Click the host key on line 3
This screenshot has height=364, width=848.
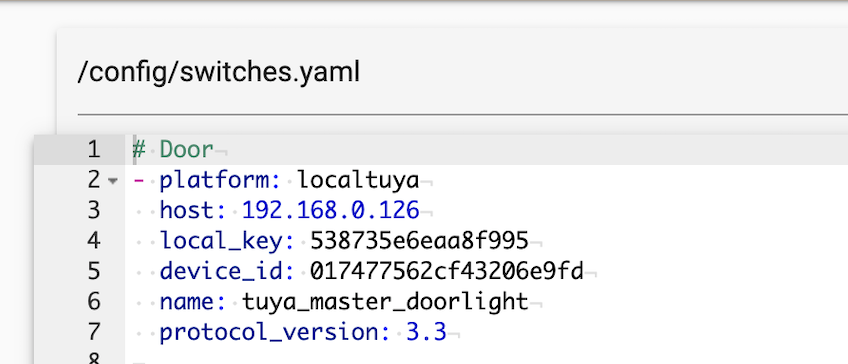[x=193, y=210]
